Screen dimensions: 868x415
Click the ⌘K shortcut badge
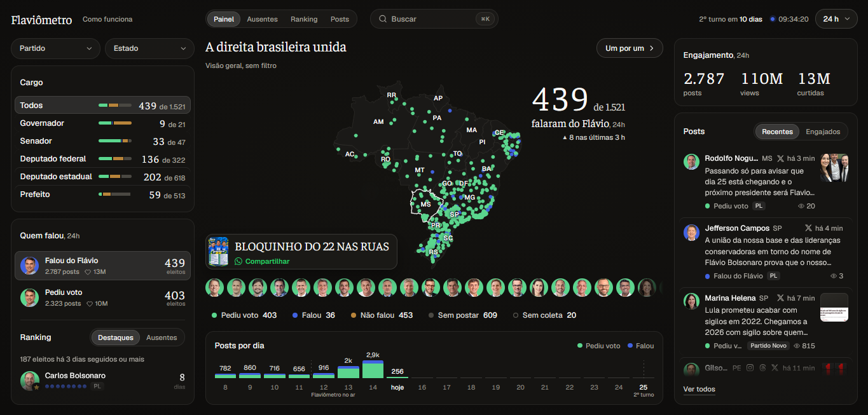pos(485,19)
